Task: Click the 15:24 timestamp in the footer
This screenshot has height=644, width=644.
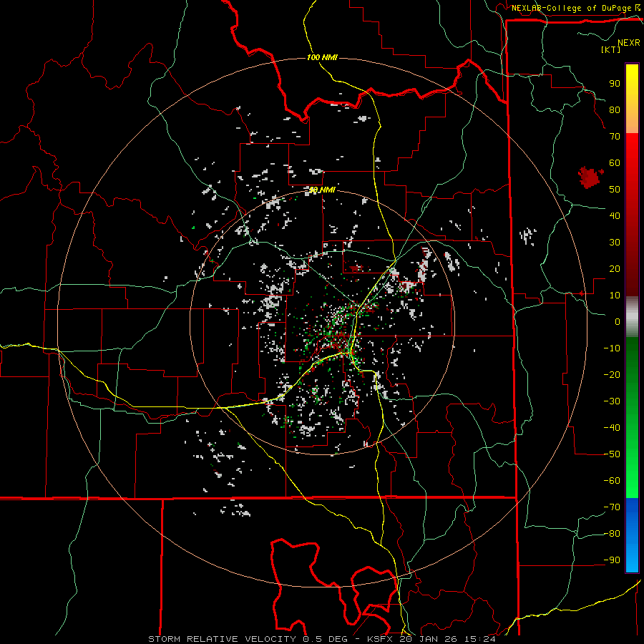Action: [479, 639]
